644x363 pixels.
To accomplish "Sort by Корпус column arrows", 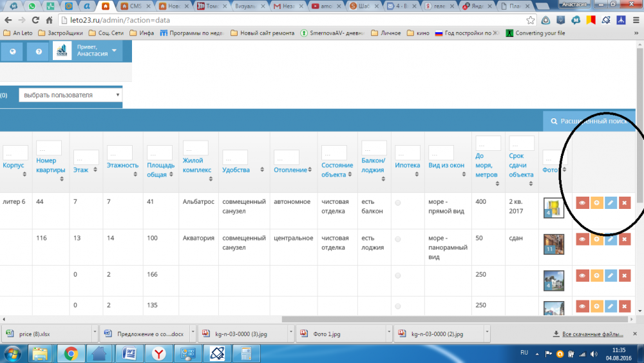I will (24, 174).
